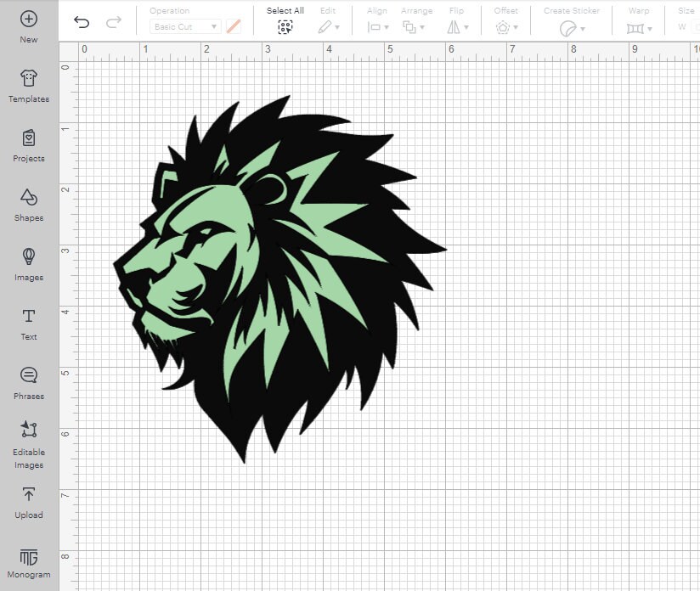Viewport: 700px width, 591px height.
Task: Add a Text element
Action: tap(29, 324)
